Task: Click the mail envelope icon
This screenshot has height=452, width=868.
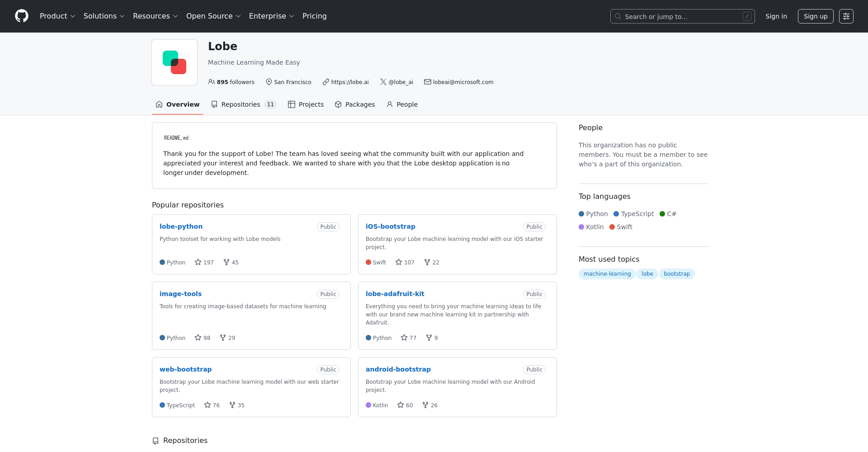Action: click(x=427, y=82)
